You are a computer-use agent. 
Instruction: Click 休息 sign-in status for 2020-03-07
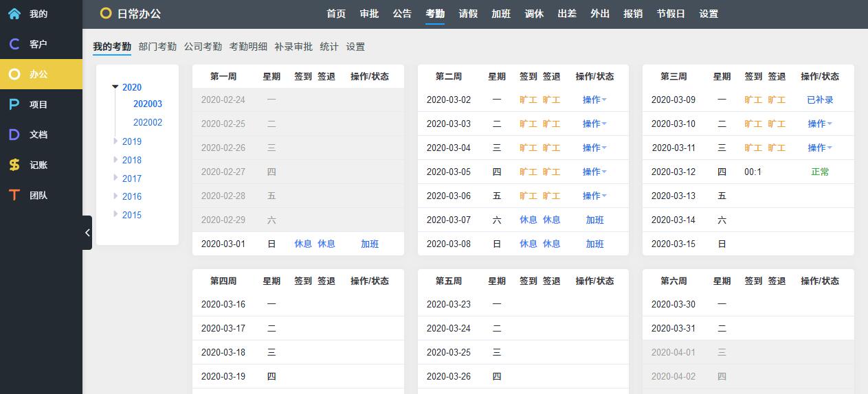528,220
